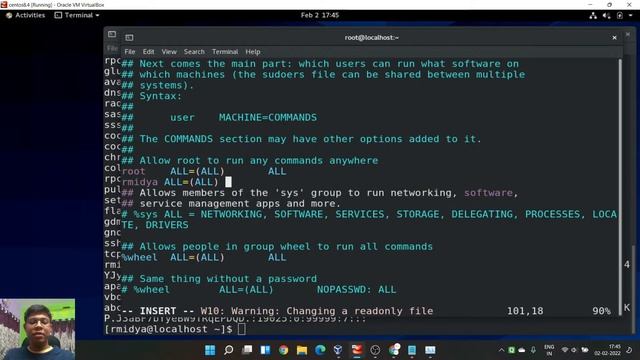Open File Explorer from taskbar
This screenshot has height=360, width=640.
tap(302, 350)
